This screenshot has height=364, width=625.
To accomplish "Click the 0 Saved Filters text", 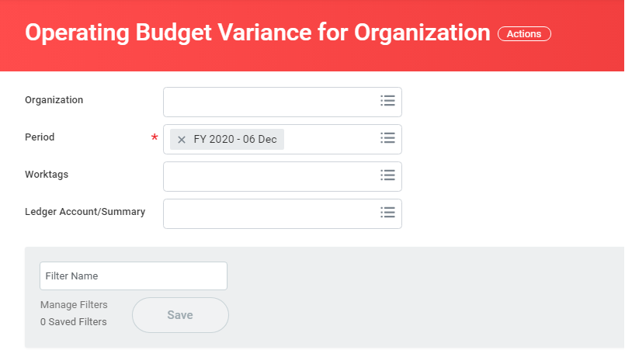I will [74, 321].
